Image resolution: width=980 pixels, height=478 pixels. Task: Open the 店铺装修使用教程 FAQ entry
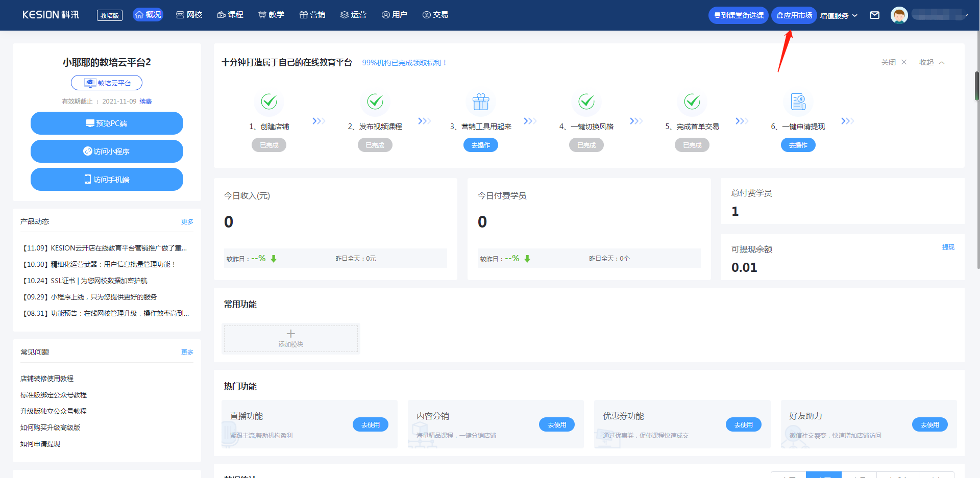[47, 379]
